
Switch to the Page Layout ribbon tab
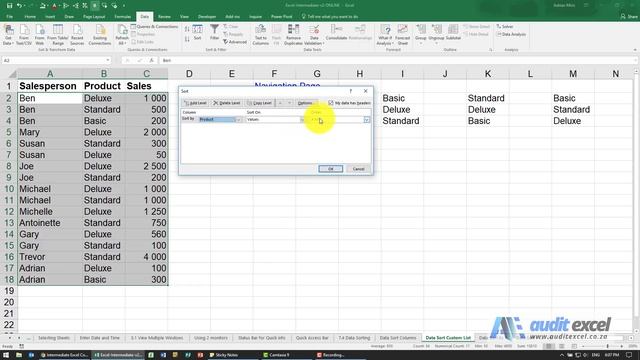(94, 17)
